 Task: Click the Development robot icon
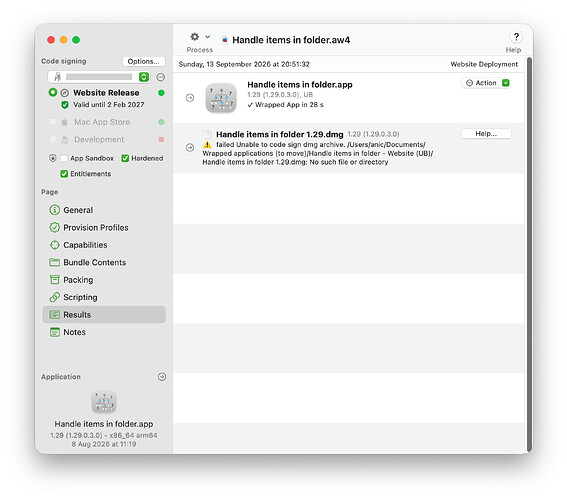tap(65, 140)
